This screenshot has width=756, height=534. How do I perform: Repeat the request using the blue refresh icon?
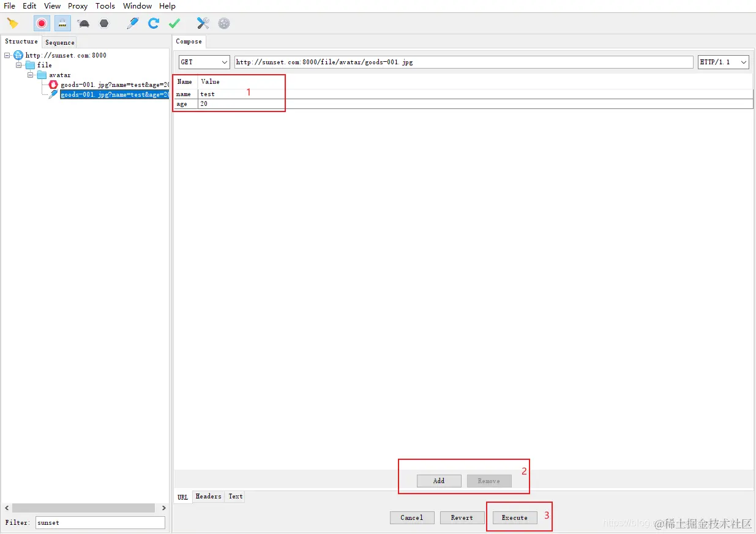point(154,23)
